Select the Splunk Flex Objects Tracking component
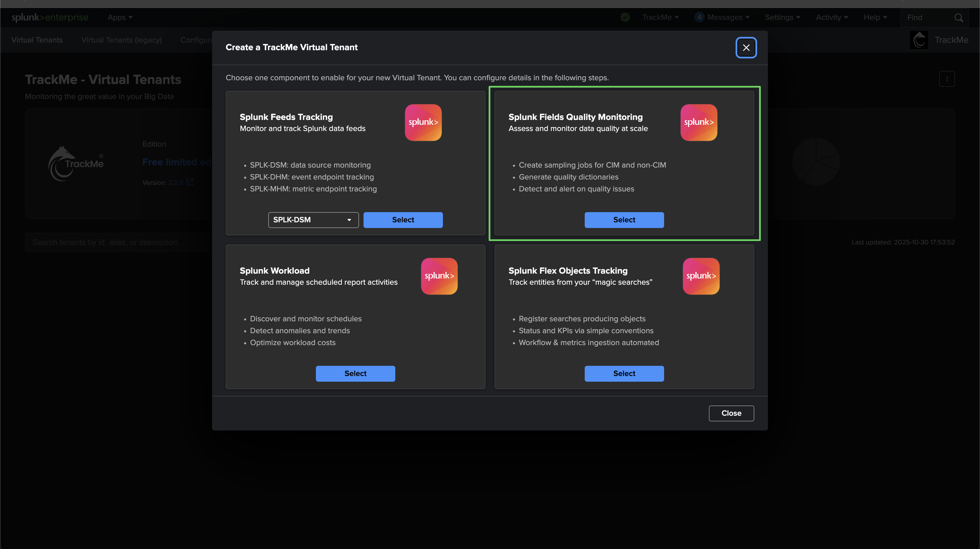 pyautogui.click(x=624, y=373)
